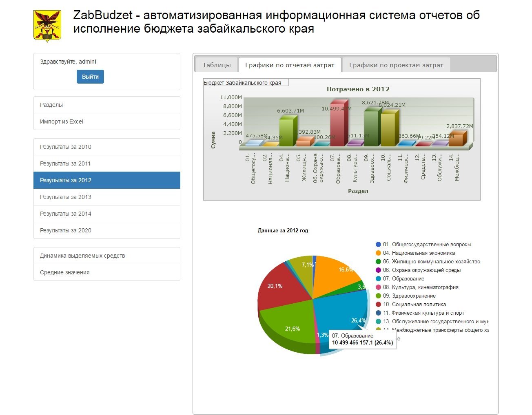This screenshot has height=415, width=532.
Task: Switch to Графики по отчетам затрат tab
Action: pos(290,65)
